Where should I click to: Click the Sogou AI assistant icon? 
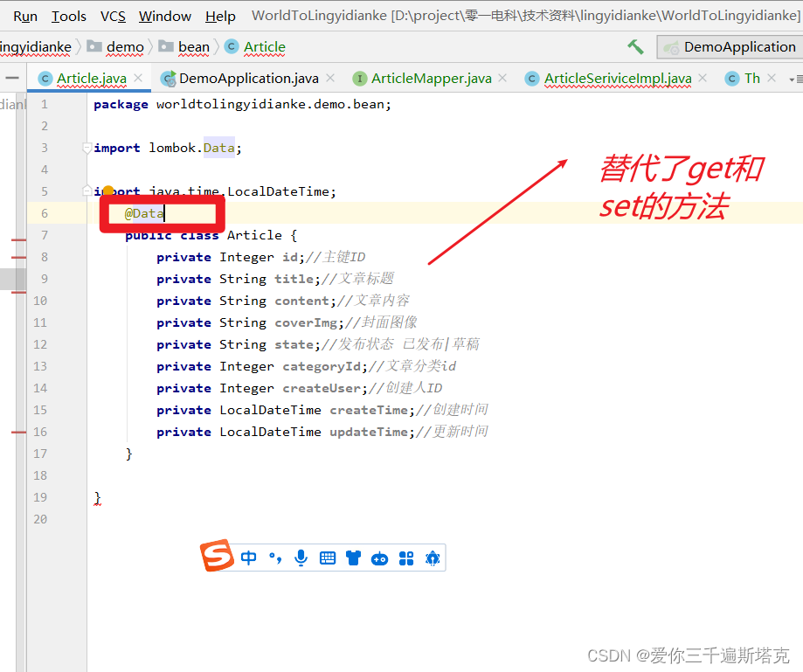[x=433, y=558]
